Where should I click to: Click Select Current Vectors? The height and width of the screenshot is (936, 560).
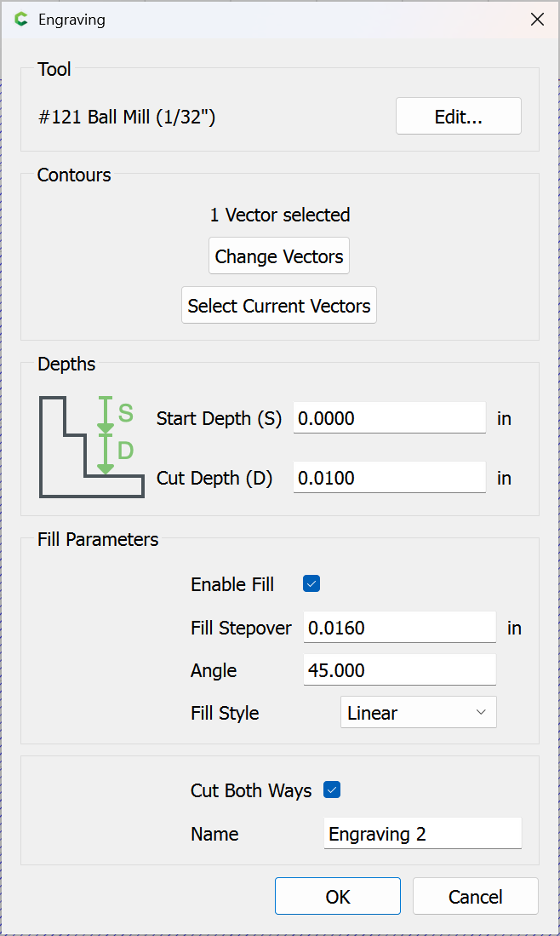[x=279, y=306]
